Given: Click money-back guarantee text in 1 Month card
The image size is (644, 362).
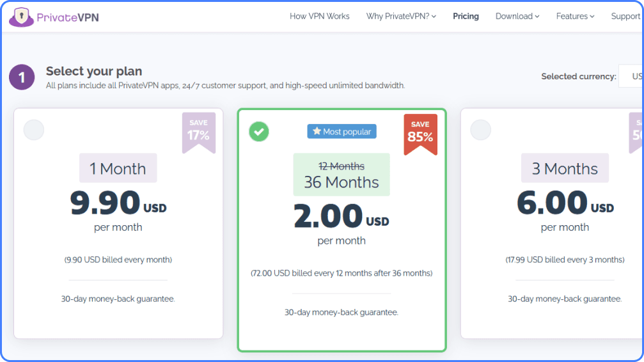Looking at the screenshot, I should point(118,299).
